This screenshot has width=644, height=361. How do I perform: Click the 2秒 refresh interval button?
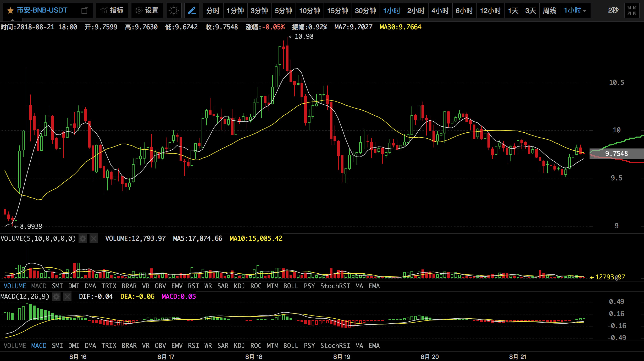613,10
